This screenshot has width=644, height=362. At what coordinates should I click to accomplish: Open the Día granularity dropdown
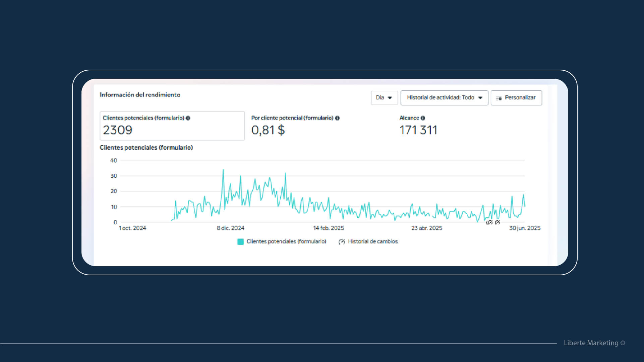[x=384, y=98]
